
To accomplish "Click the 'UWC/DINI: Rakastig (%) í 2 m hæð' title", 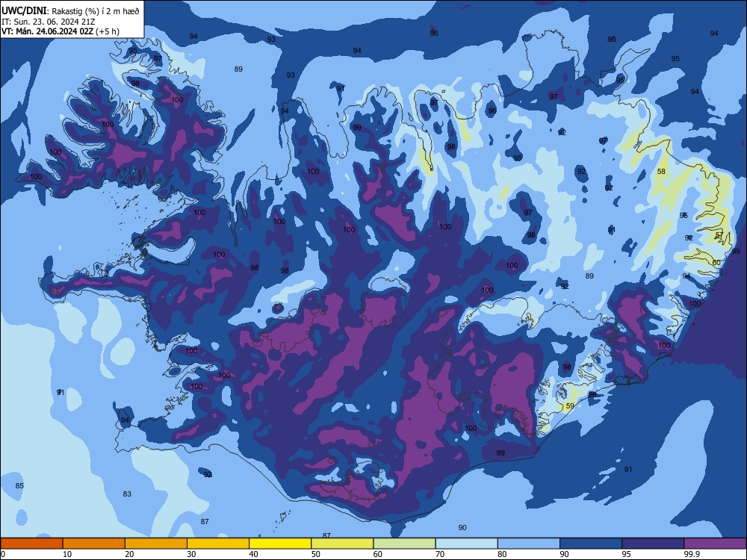I will [x=70, y=11].
